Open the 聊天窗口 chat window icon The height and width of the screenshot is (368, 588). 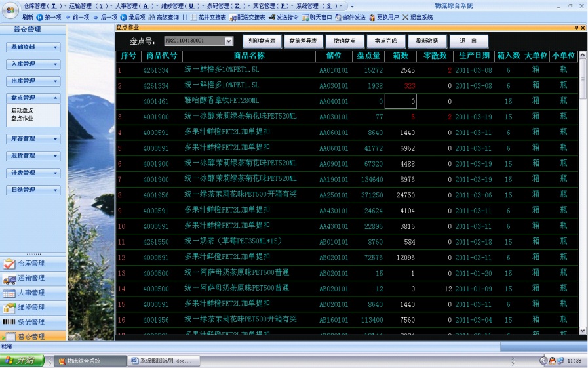(305, 17)
